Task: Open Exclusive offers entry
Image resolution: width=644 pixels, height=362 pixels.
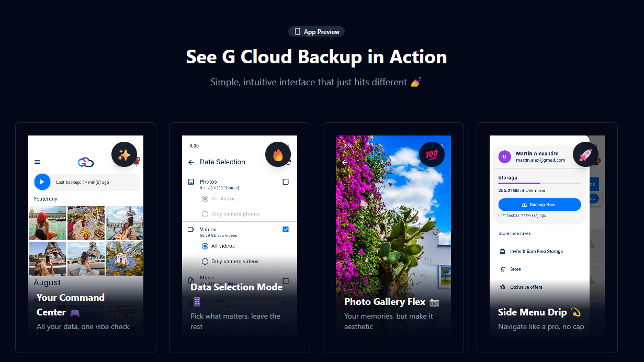Action: 526,287
